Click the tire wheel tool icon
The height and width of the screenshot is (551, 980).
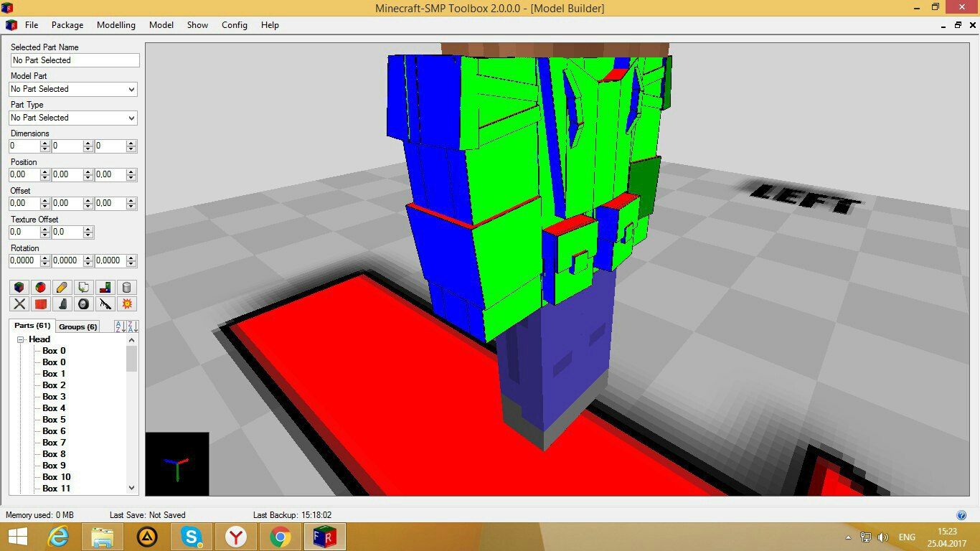click(x=84, y=304)
